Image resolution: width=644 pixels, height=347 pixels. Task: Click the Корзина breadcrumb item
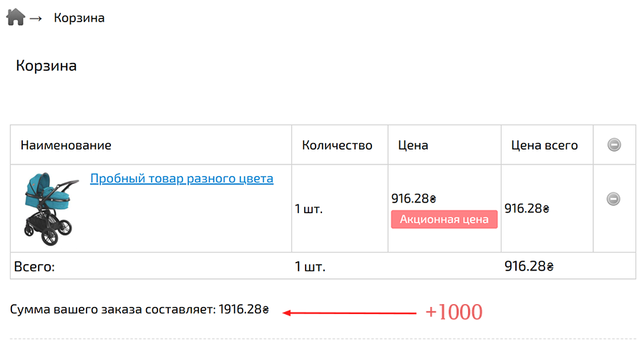point(79,18)
